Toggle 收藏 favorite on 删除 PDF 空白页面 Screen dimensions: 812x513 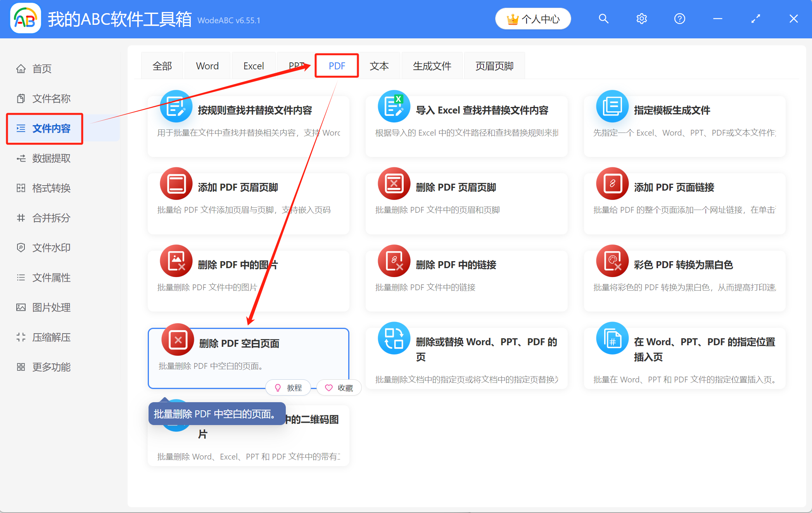(x=339, y=387)
